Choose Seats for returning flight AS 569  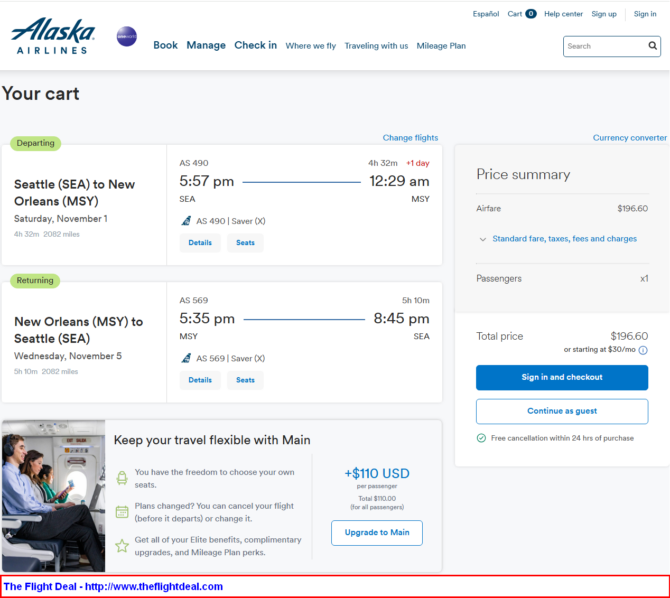click(245, 380)
